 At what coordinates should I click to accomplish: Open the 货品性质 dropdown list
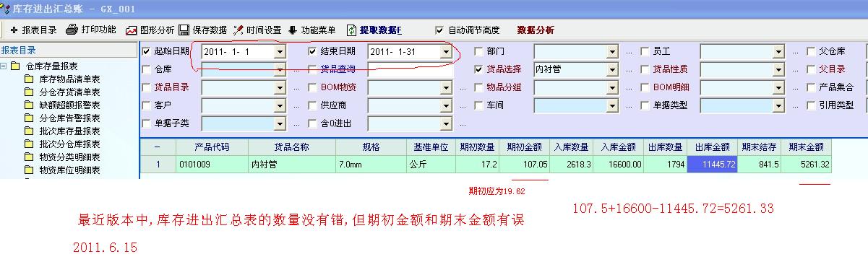click(779, 70)
